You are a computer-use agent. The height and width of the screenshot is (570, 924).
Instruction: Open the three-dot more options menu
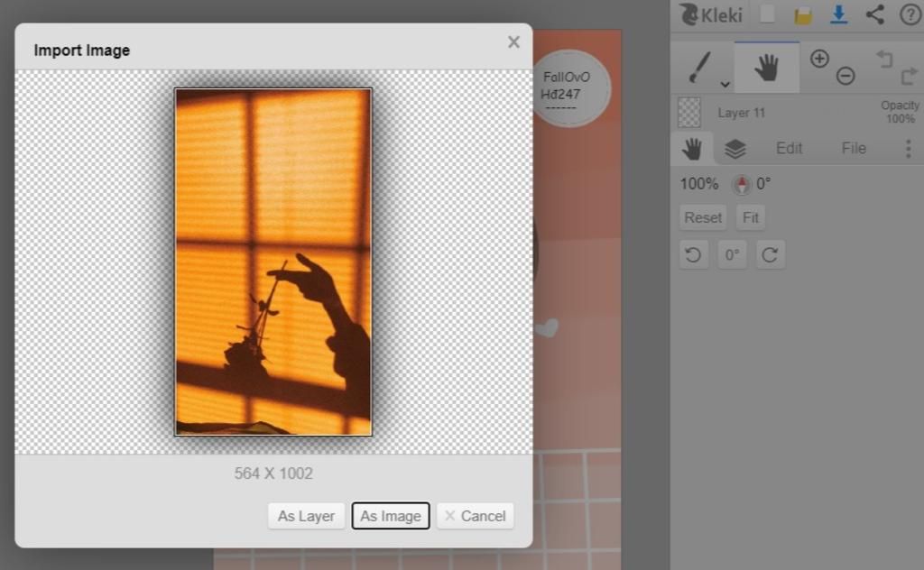[x=908, y=149]
